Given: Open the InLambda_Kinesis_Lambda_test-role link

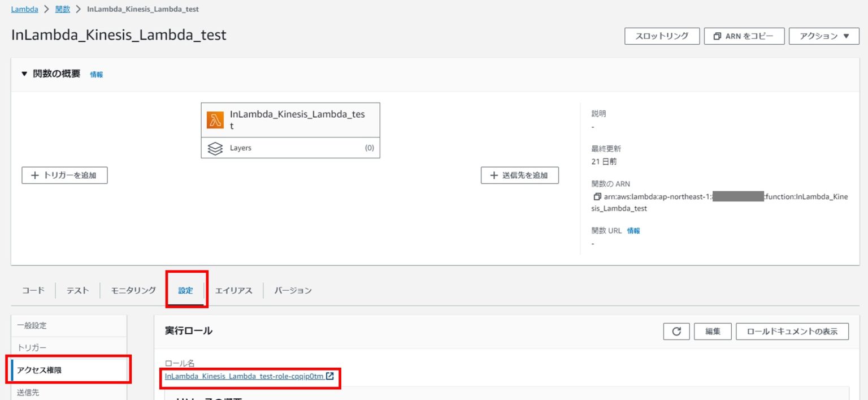Looking at the screenshot, I should [x=244, y=376].
